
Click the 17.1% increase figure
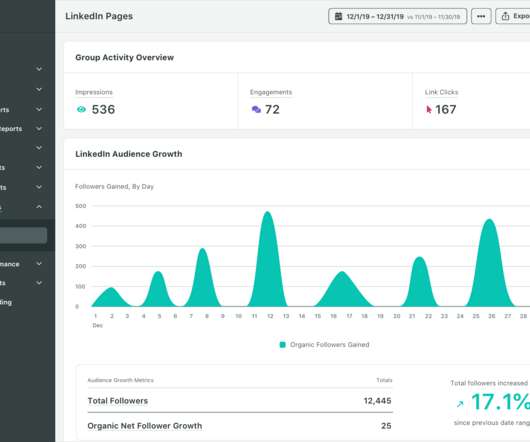(x=500, y=402)
